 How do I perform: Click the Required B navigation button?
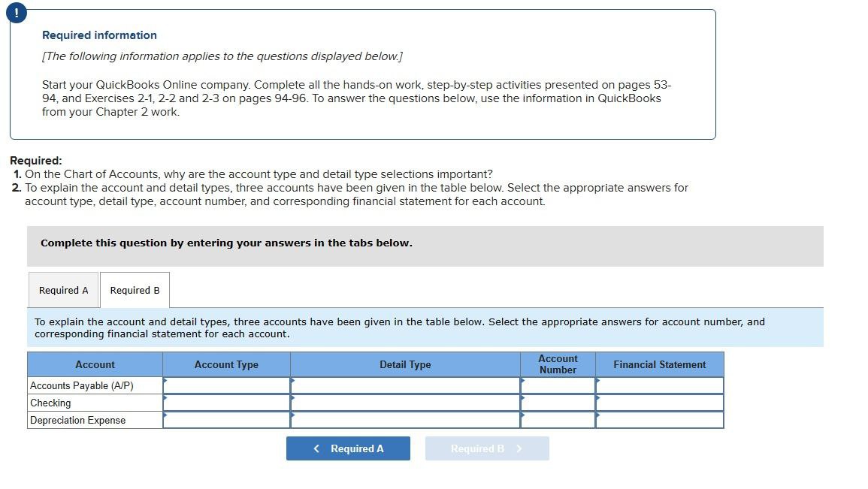click(x=487, y=448)
